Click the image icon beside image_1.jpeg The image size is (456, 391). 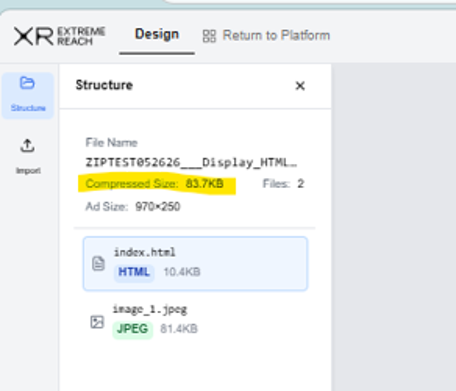coord(97,322)
